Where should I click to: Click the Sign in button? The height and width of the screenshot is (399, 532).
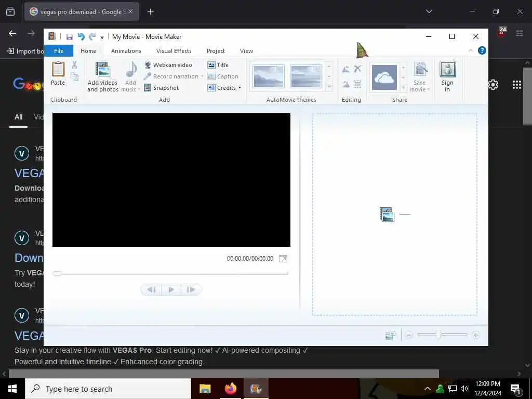tap(447, 77)
